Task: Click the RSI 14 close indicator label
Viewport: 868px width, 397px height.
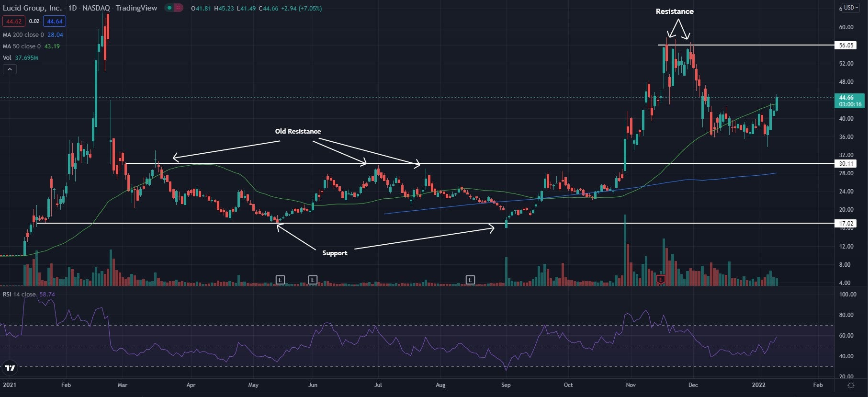Action: coord(19,295)
